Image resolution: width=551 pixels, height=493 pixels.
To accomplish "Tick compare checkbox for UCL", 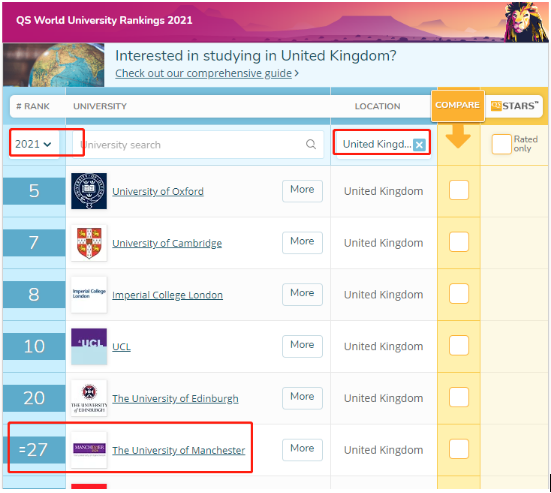I will (x=459, y=345).
